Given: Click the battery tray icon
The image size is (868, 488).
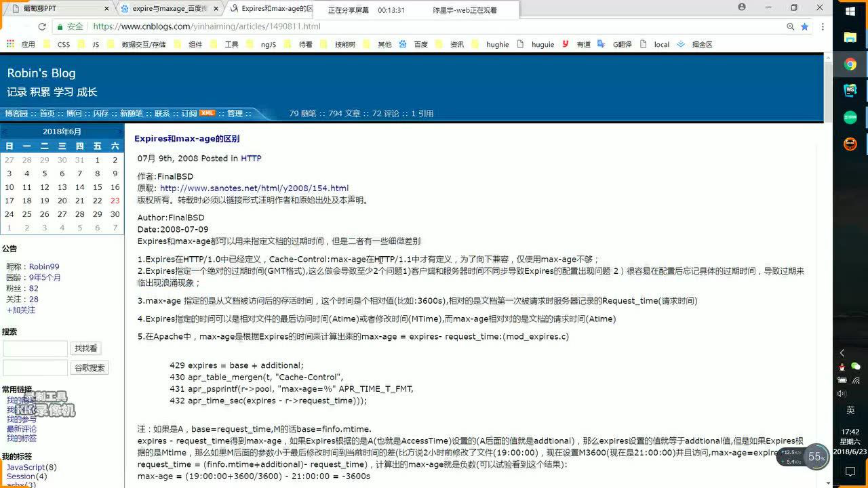Looking at the screenshot, I should (x=842, y=380).
